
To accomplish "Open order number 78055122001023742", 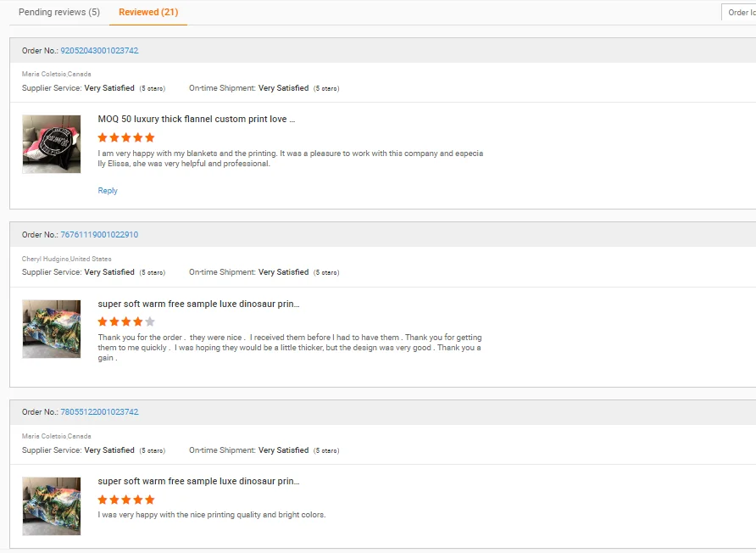I will click(x=99, y=412).
